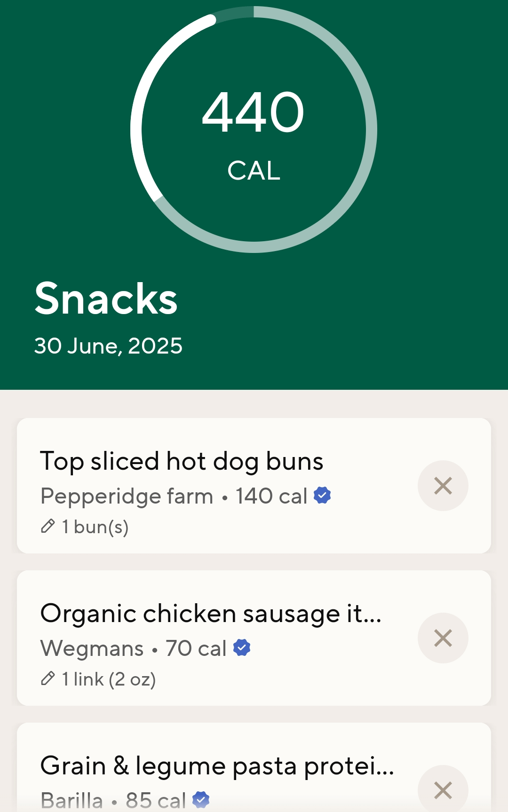Tap the pencil icon beside 1 link (2 oz)
Image resolution: width=508 pixels, height=812 pixels.
48,678
